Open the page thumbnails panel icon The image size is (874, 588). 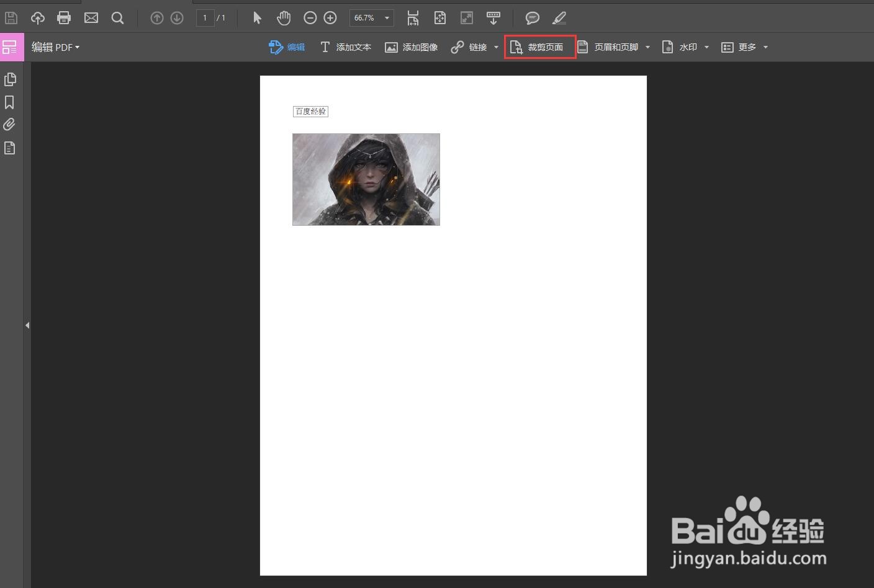[x=10, y=79]
